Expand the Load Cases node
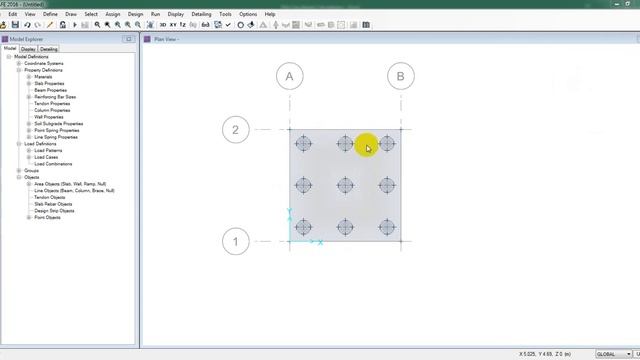The height and width of the screenshot is (360, 640). coord(29,157)
